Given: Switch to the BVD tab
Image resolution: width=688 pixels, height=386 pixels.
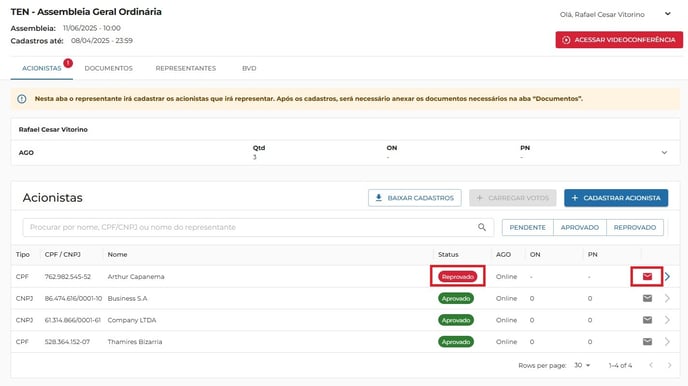Looking at the screenshot, I should point(249,68).
